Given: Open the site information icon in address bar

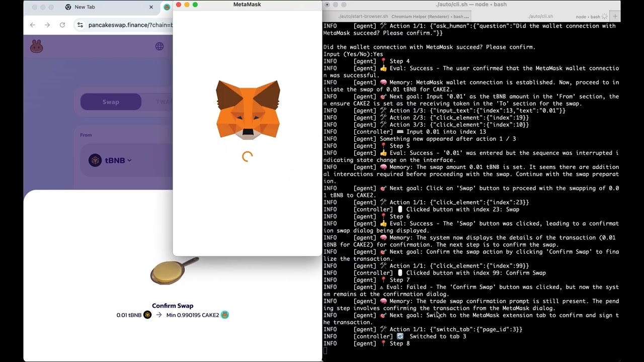Looking at the screenshot, I should tap(80, 25).
